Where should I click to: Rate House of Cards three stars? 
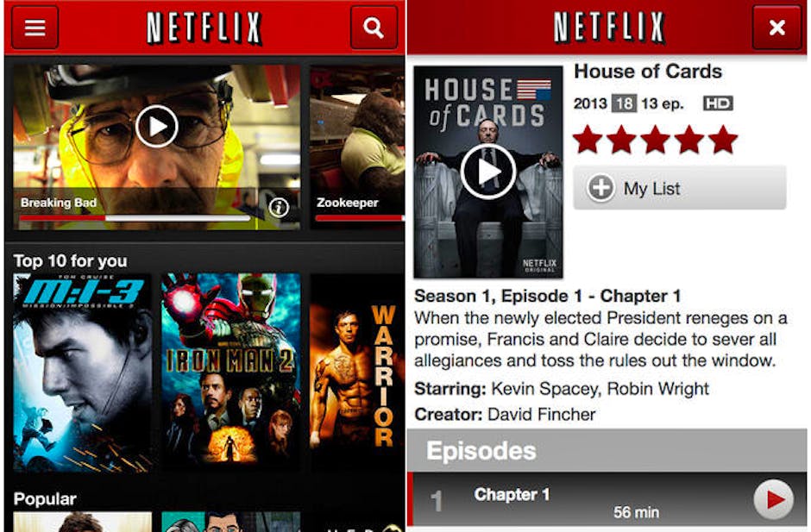656,140
